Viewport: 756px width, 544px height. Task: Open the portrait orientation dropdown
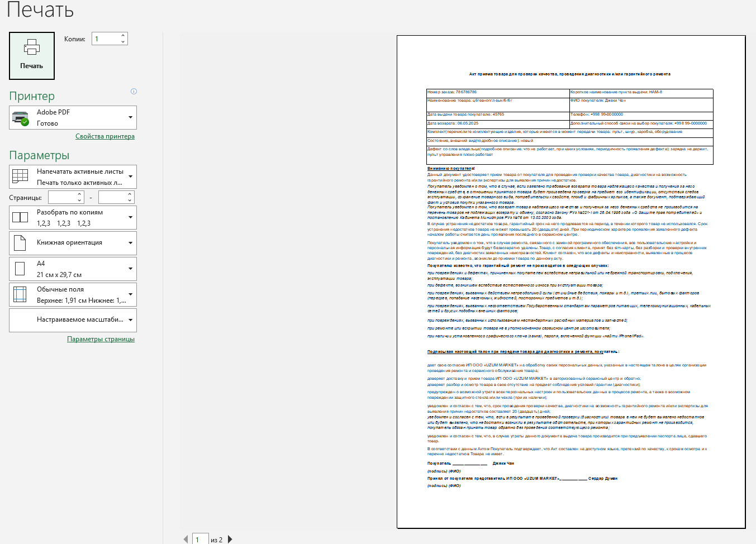pos(73,243)
